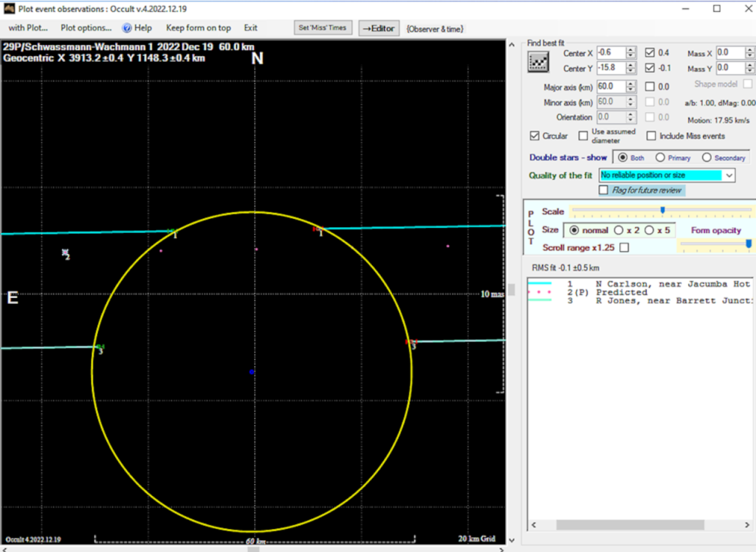Click the Occult icon in the title bar
The image size is (756, 552).
tap(9, 8)
